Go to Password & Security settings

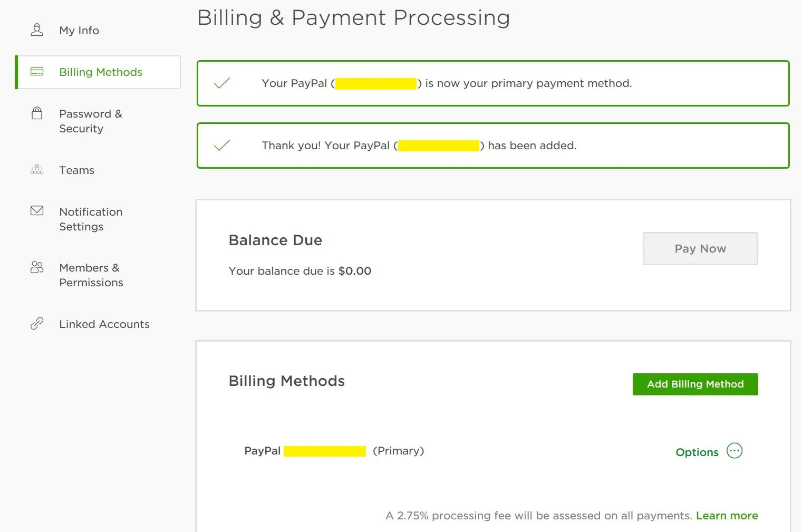(91, 121)
